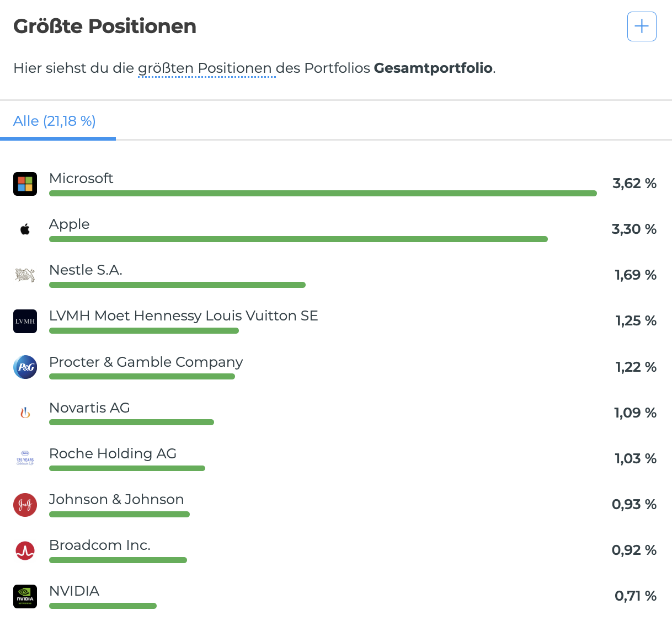672x642 pixels.
Task: Click the Microsoft logo icon
Action: click(25, 184)
